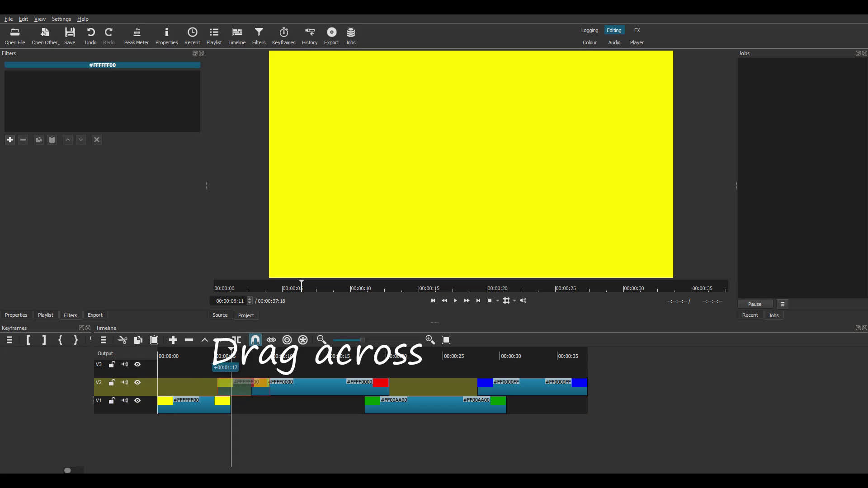Select the timeline cut/razor tool
The width and height of the screenshot is (868, 488).
tap(123, 340)
